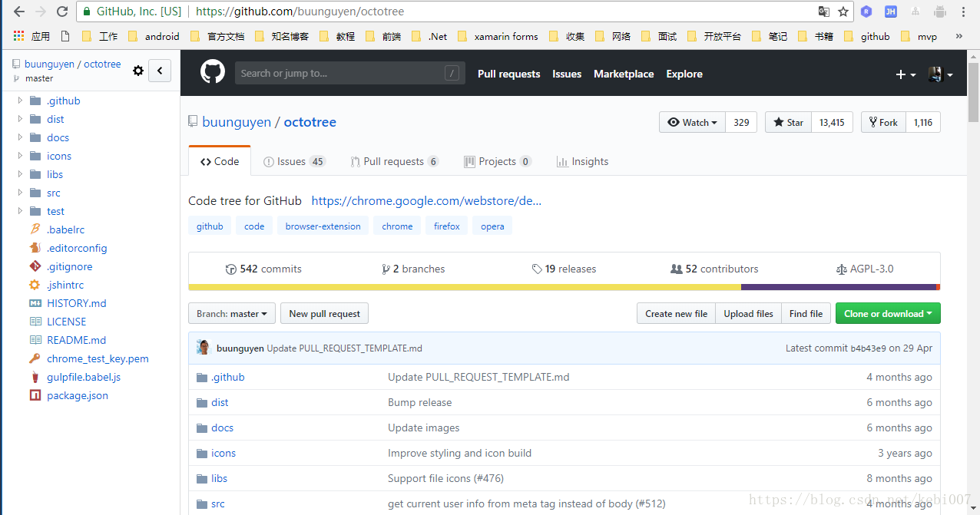The image size is (980, 515).
Task: Open Octotree settings gear
Action: [x=138, y=71]
